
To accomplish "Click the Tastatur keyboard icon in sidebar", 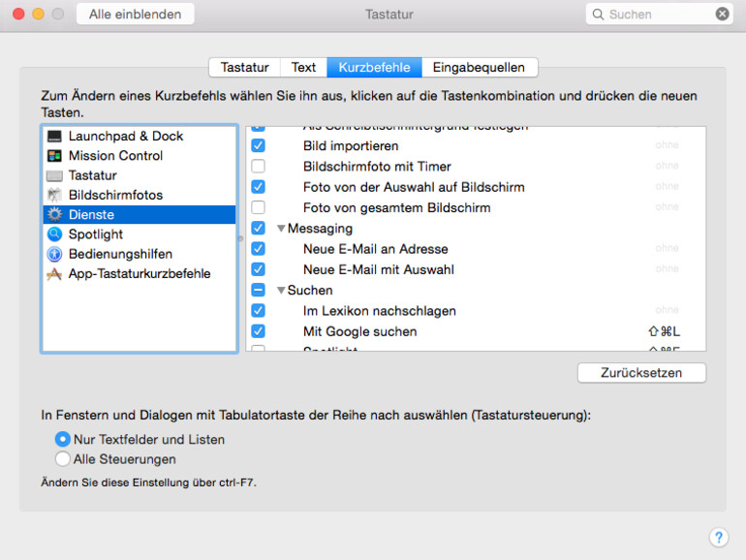I will 54,175.
